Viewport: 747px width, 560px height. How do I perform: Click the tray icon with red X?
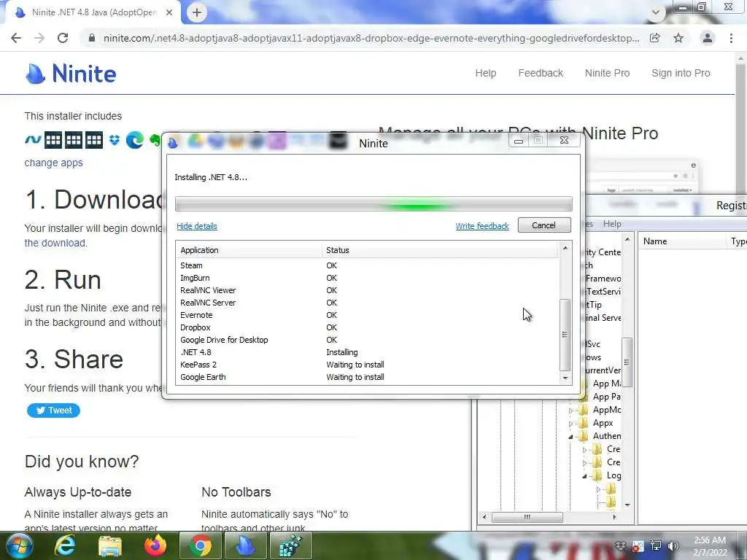638,546
